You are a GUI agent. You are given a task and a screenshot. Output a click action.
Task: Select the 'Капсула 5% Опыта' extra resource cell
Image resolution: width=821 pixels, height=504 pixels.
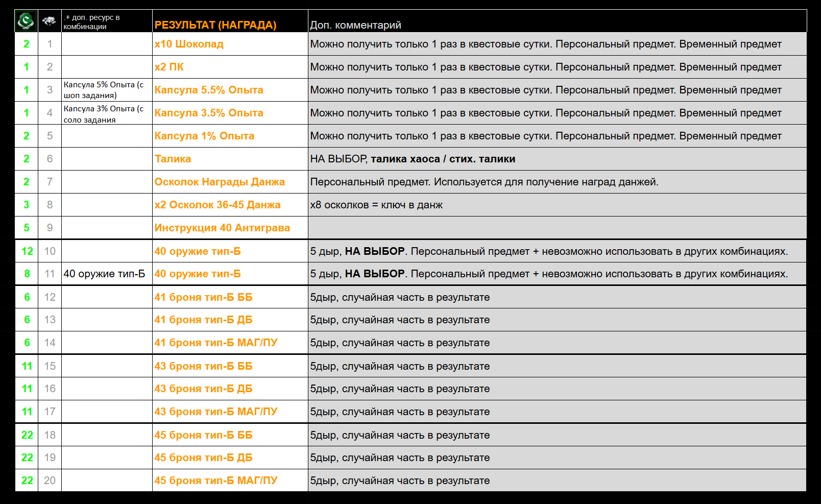click(104, 90)
